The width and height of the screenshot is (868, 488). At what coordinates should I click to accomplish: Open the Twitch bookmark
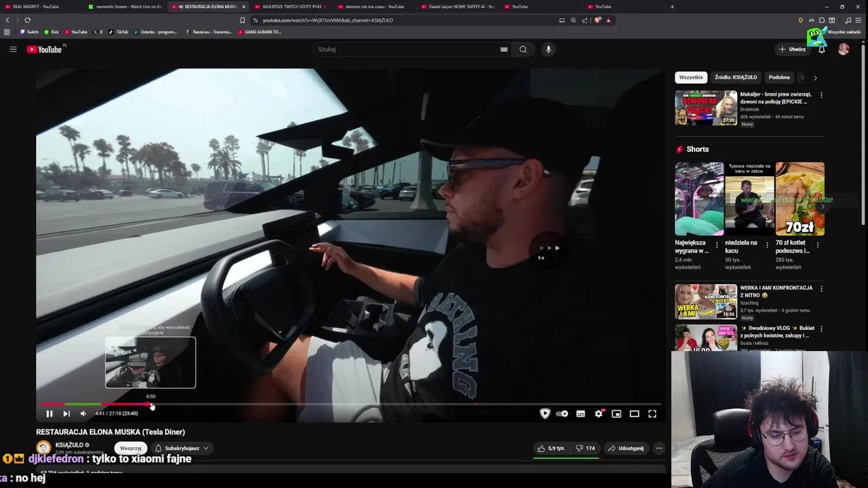[x=29, y=32]
